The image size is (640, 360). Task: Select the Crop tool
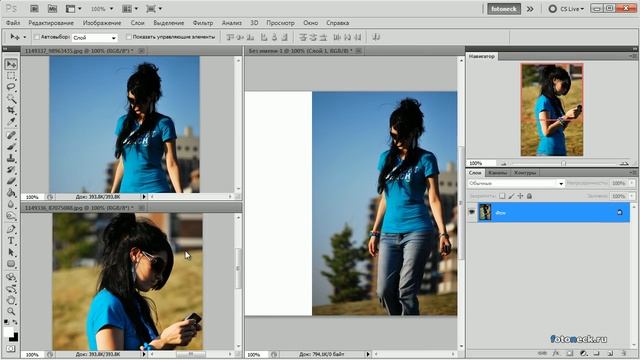pos(11,110)
